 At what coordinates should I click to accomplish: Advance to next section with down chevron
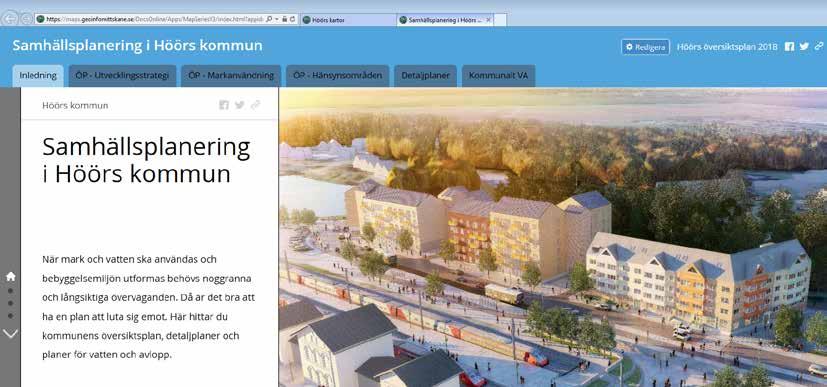point(11,334)
